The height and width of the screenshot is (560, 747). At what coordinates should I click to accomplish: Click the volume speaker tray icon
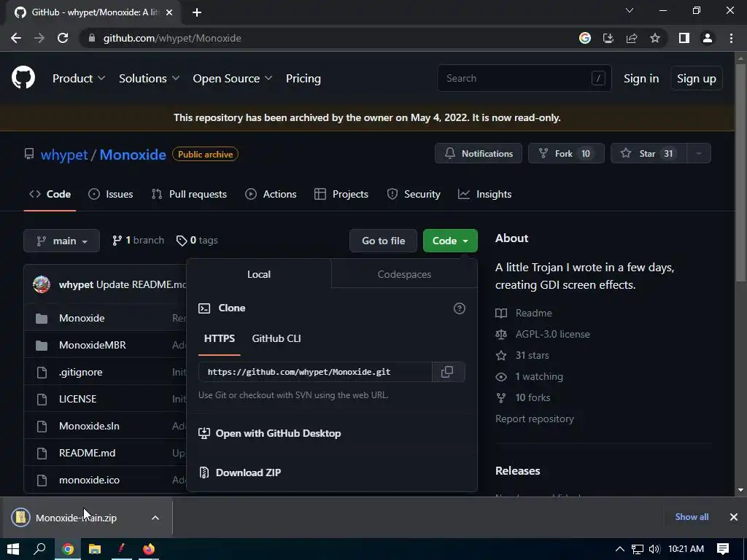pyautogui.click(x=654, y=549)
